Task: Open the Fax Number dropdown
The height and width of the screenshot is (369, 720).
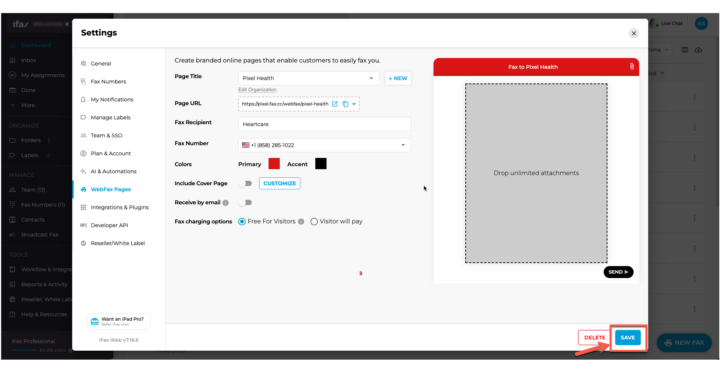Action: coord(325,145)
